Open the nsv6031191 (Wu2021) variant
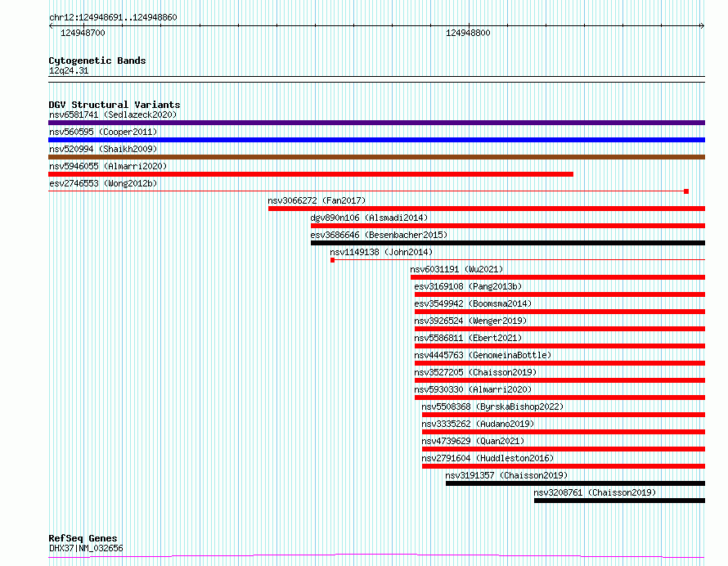728x566 pixels. point(456,269)
